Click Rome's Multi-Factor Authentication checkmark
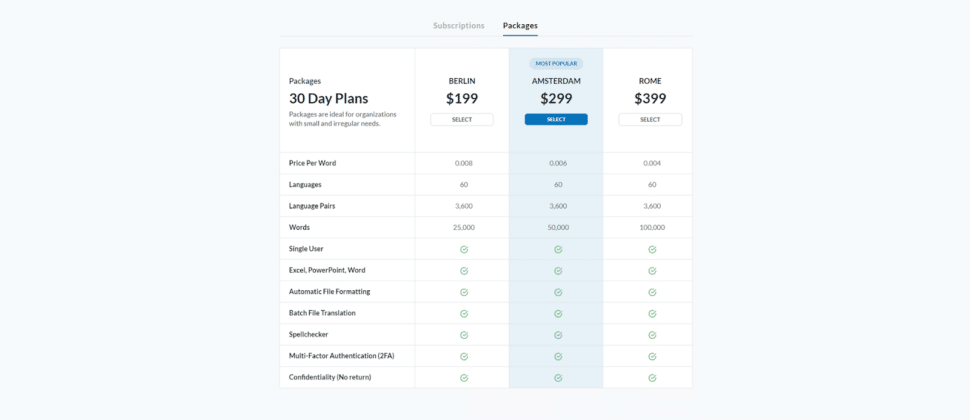Screen dimensions: 970x420 pos(652,356)
